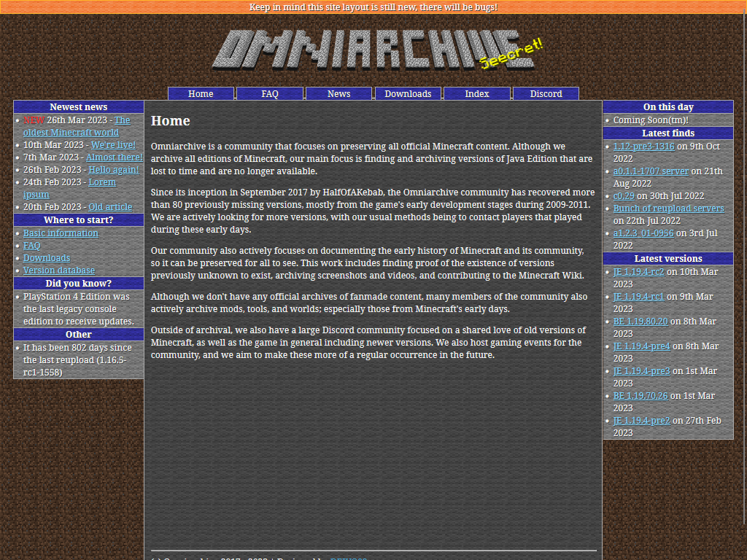Click the Omniarchive logo banner

[373, 50]
